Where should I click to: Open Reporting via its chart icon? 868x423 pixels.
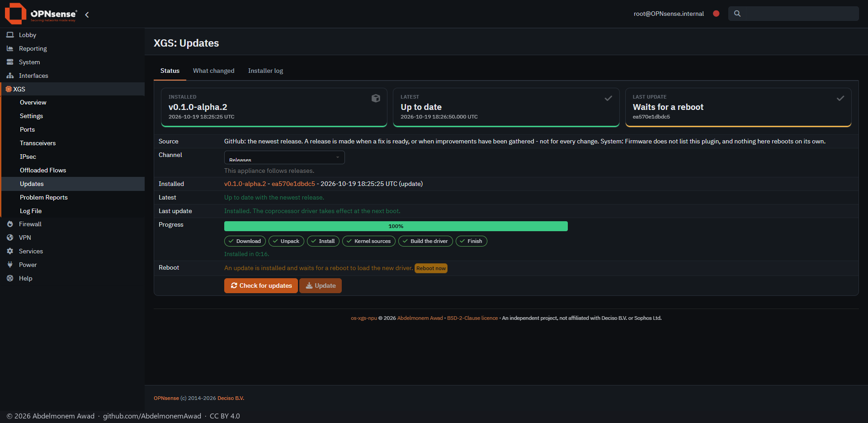10,48
